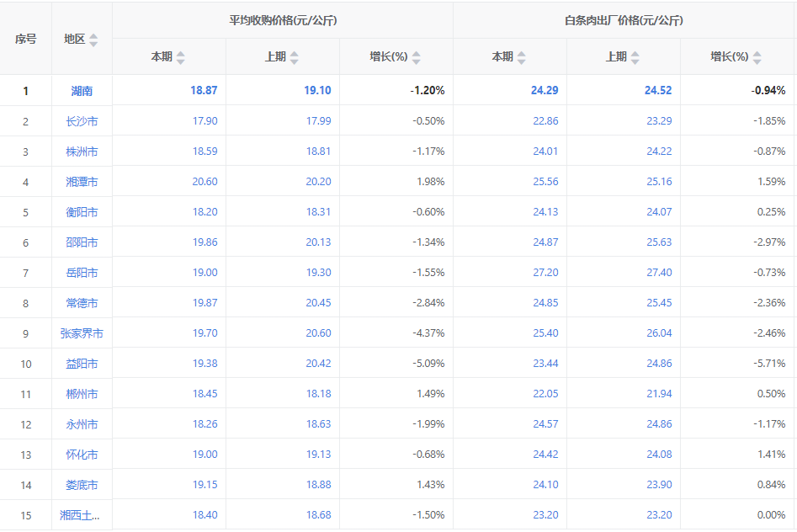
Task: View the 张家界市 region details
Action: click(82, 333)
